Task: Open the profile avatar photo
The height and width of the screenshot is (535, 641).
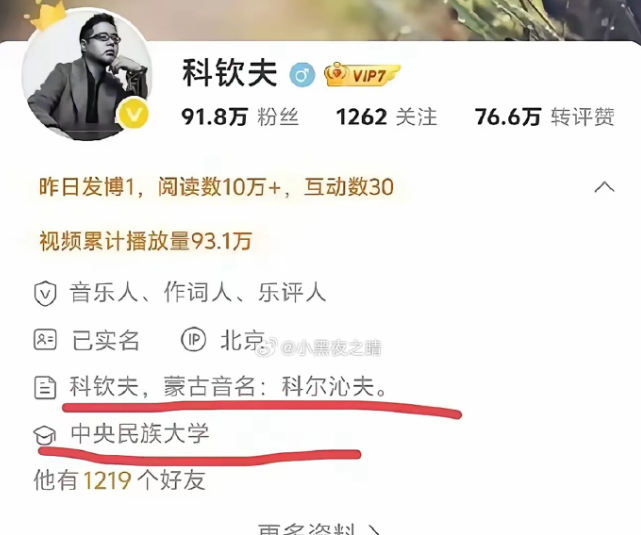Action: tap(87, 76)
